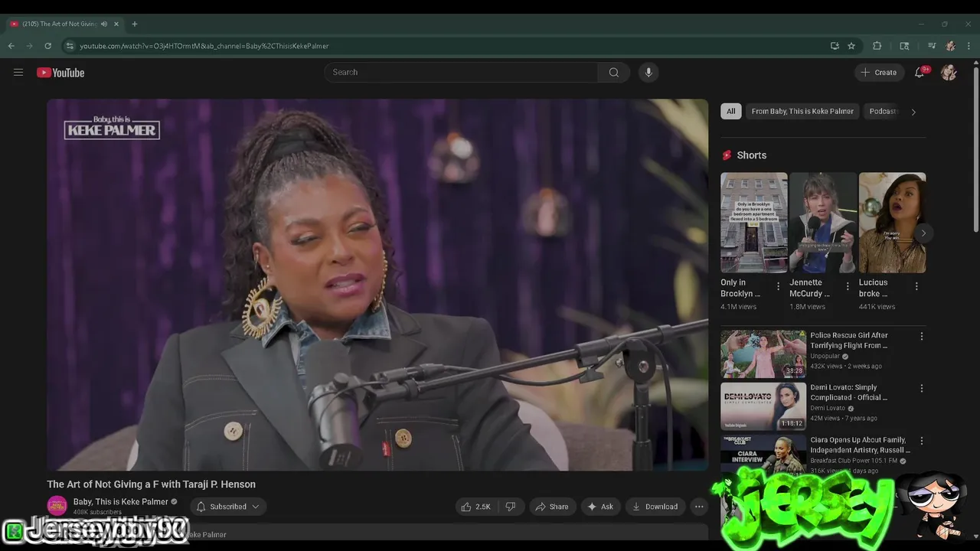
Task: Go forward with browser forward arrow
Action: coord(30,46)
